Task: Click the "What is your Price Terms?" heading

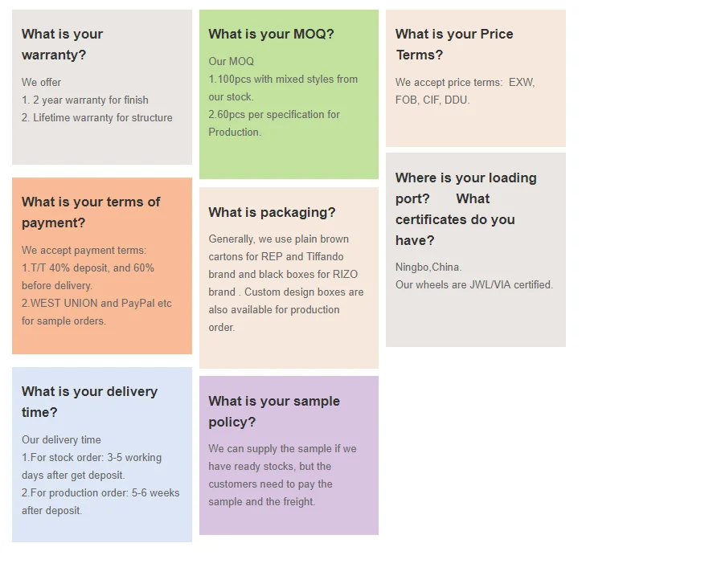Action: pos(454,44)
